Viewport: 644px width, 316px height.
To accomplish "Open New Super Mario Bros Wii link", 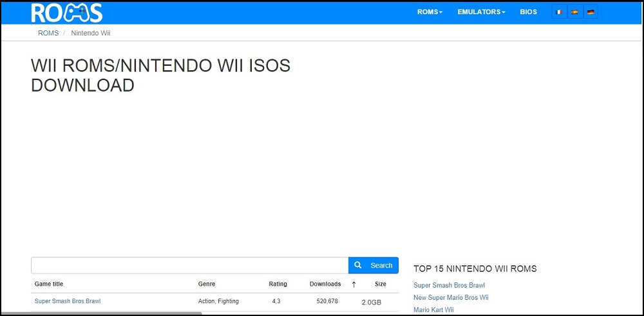I will (451, 297).
